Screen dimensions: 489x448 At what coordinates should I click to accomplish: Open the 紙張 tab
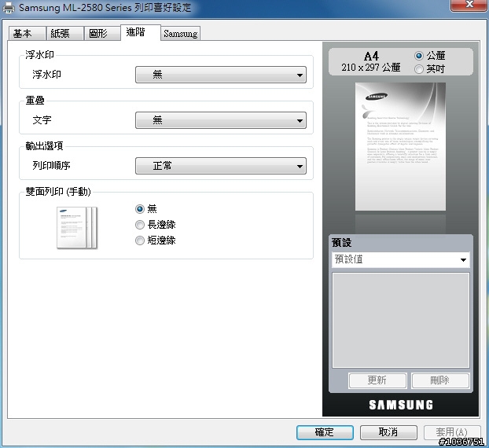click(64, 33)
